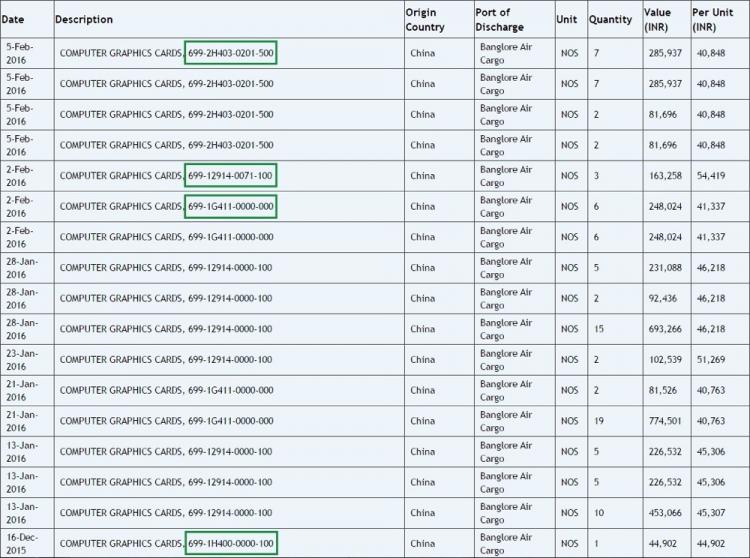The width and height of the screenshot is (750, 558).
Task: Click the Per Unit (INR) header
Action: click(x=712, y=20)
